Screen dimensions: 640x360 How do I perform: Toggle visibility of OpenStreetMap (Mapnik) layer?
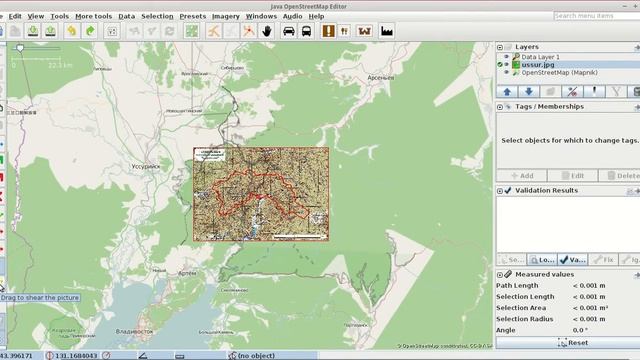(x=507, y=72)
